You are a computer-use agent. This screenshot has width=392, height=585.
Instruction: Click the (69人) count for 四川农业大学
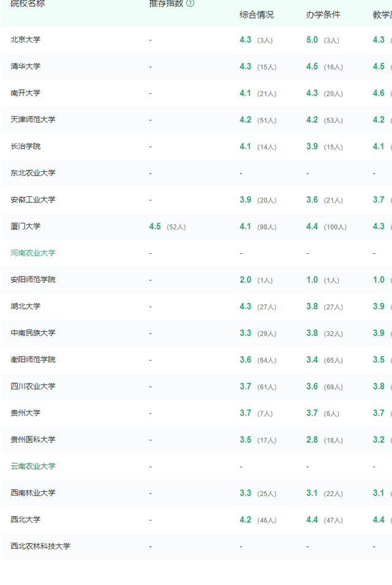[x=333, y=387]
